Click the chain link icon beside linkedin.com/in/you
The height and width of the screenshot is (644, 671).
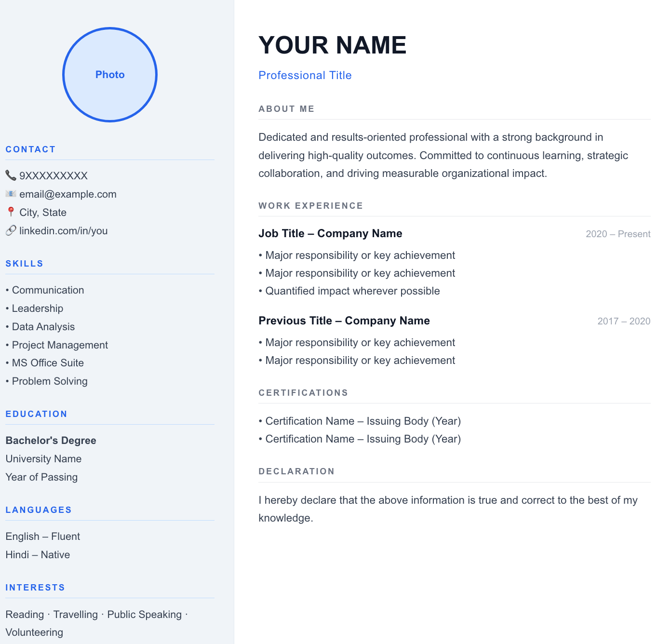coord(11,230)
